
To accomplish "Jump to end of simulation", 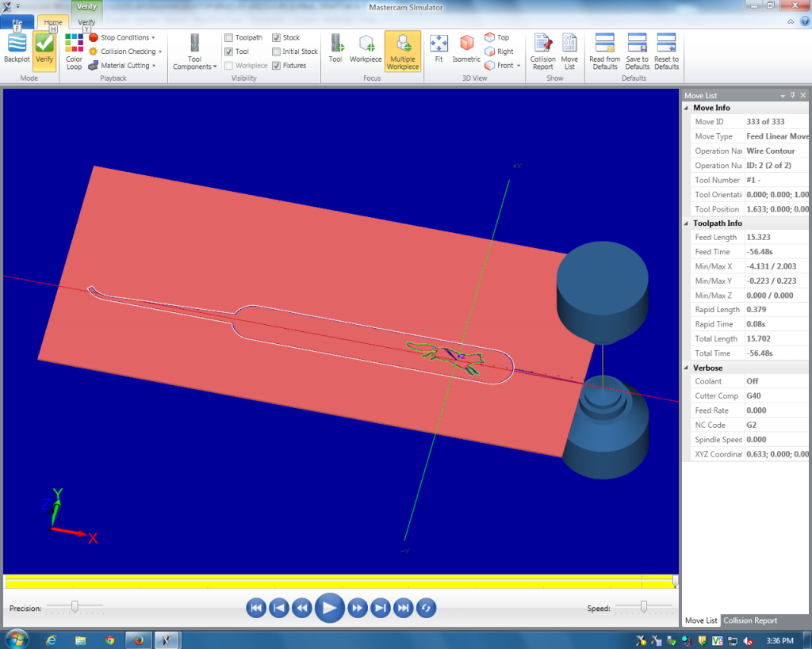I will [x=404, y=608].
